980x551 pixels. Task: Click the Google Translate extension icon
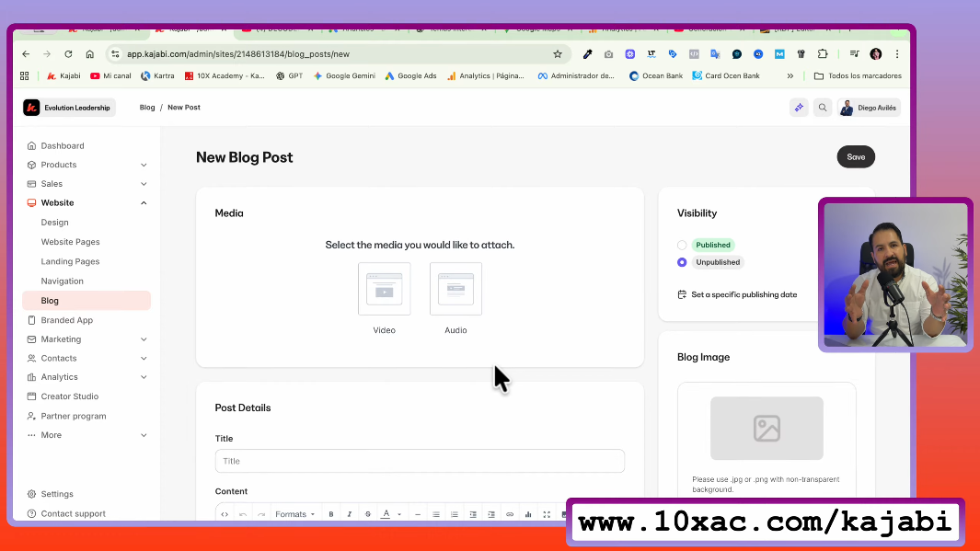coord(716,54)
